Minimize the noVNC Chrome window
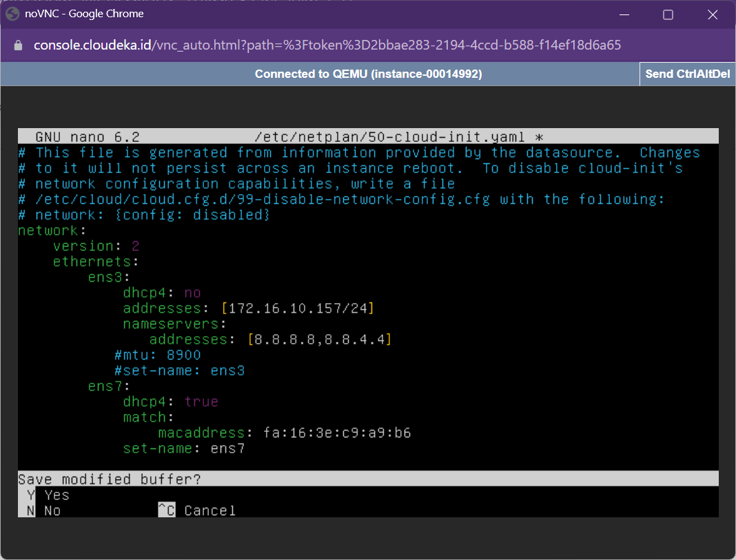Screen dimensions: 736x560 pyautogui.click(x=624, y=14)
